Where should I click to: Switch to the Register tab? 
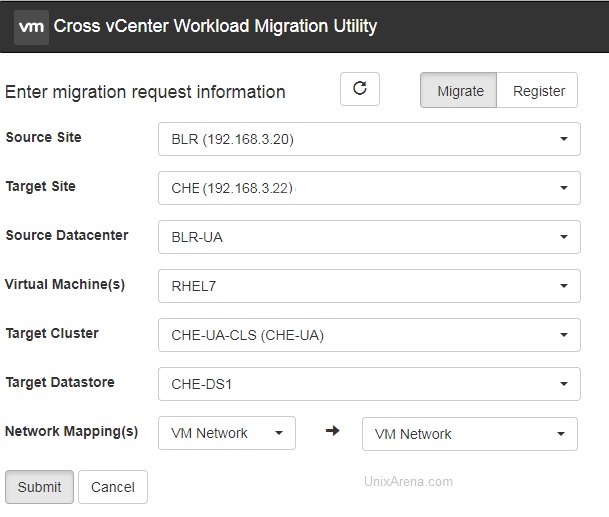pos(537,90)
